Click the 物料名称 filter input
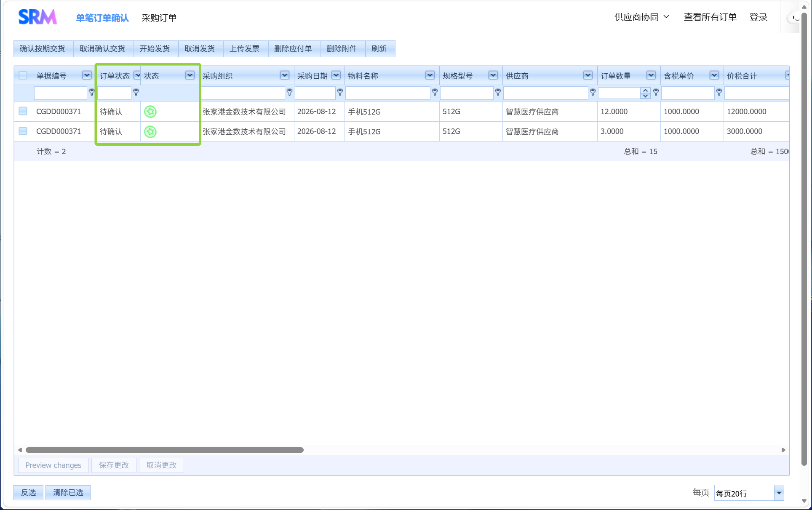Screen dimensions: 812x510 click(387, 93)
